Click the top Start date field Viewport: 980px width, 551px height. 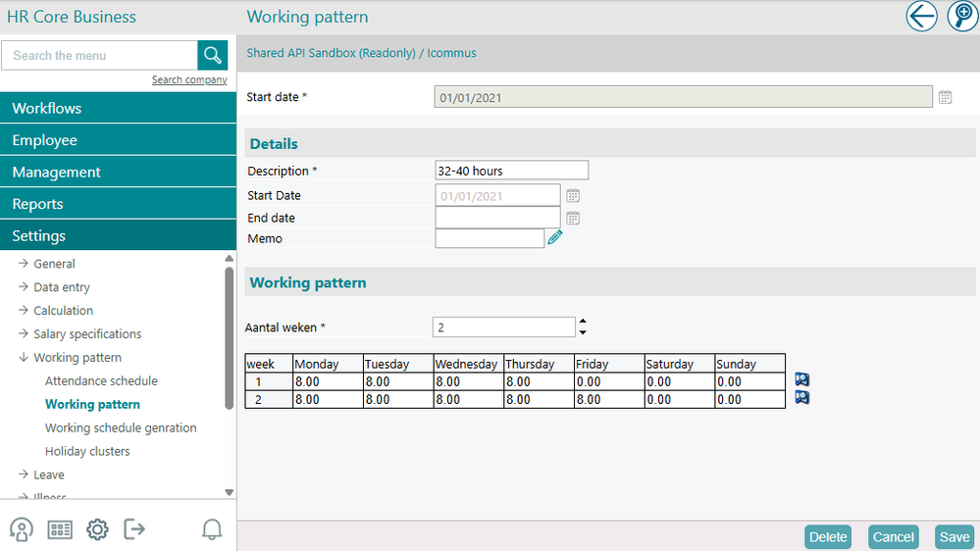(x=683, y=97)
